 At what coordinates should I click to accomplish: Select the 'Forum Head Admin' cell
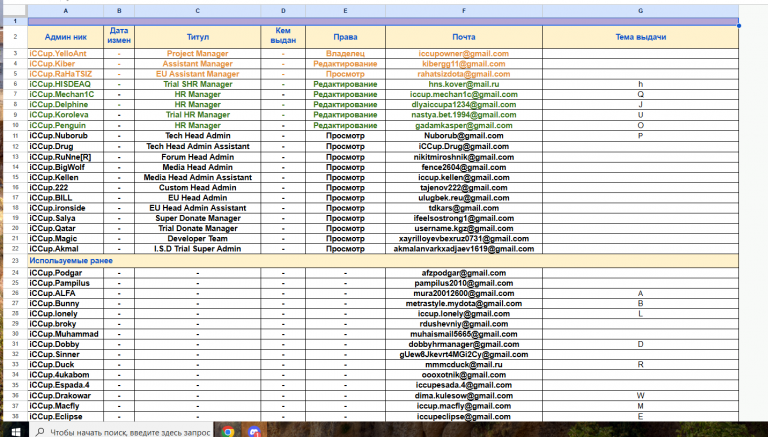click(x=197, y=157)
